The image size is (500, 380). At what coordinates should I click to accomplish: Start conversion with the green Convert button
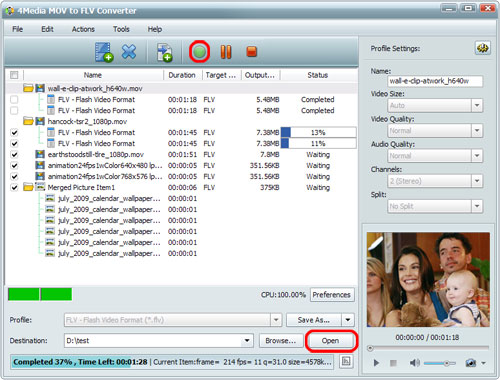coord(200,52)
